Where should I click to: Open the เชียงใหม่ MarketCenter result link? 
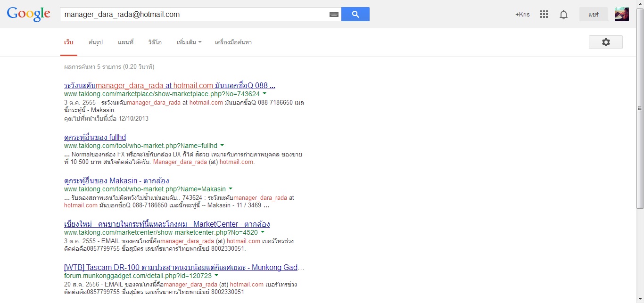pos(167,224)
